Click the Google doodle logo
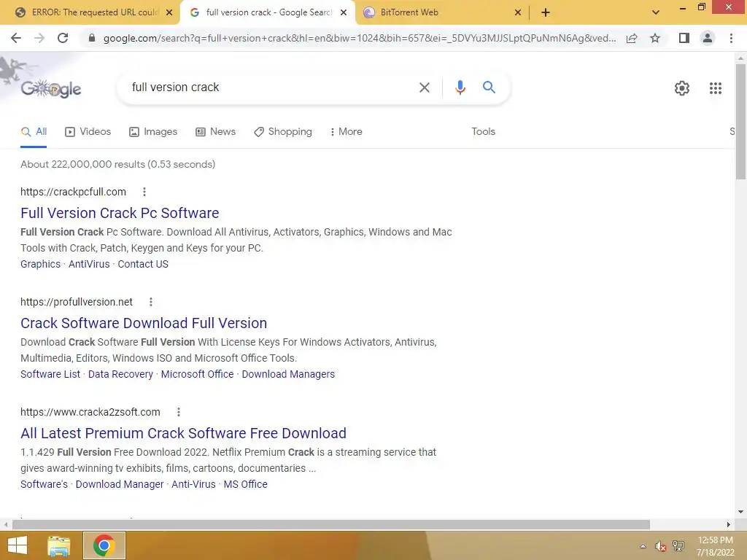This screenshot has height=560, width=747. coord(51,88)
